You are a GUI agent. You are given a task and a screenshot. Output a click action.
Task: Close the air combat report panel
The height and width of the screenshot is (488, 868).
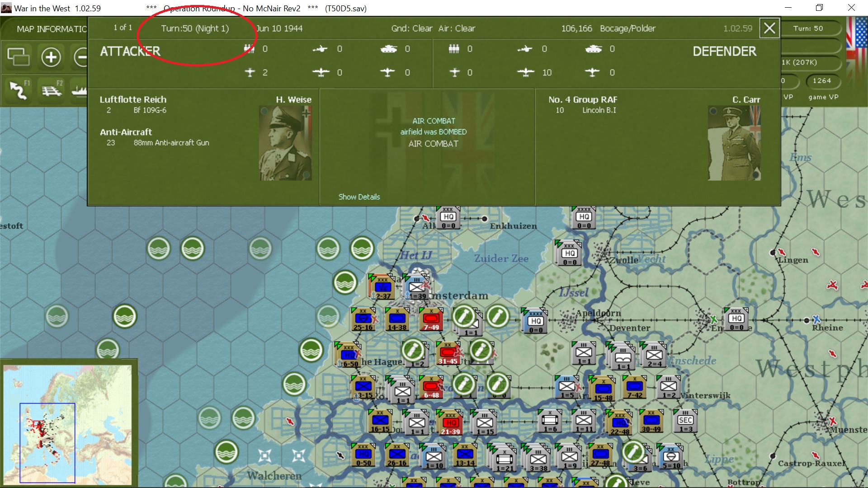click(x=769, y=28)
